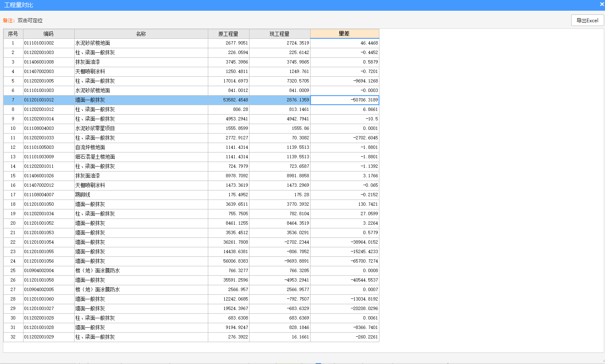Close the 工程量对比 dialog window
Image resolution: width=605 pixels, height=364 pixels.
click(x=601, y=4)
